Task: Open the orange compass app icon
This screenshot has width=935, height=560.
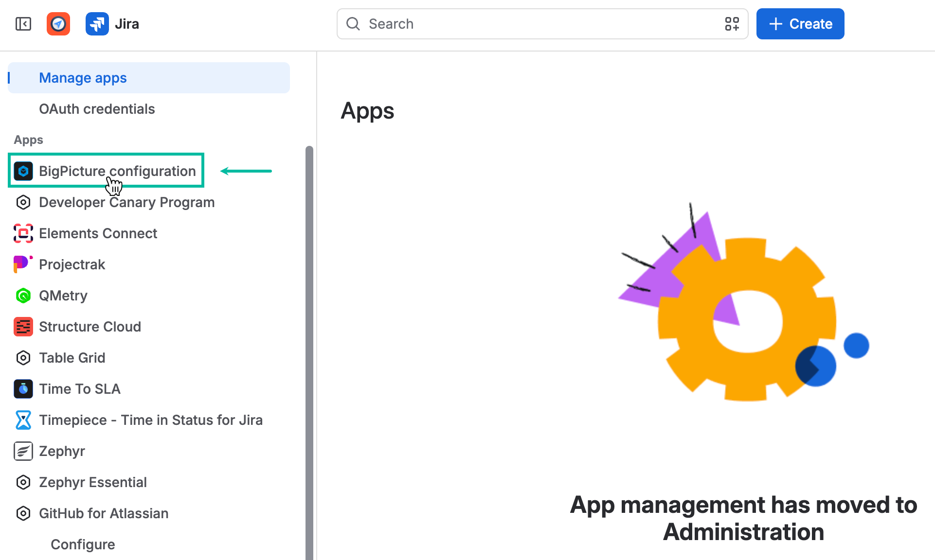Action: (58, 24)
